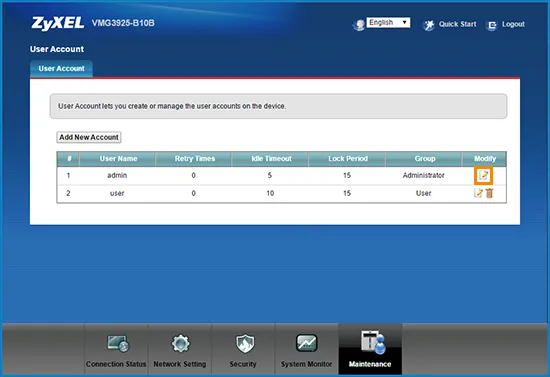Click the Retry Times column header
Screen dimensions: 550x377
click(x=194, y=159)
